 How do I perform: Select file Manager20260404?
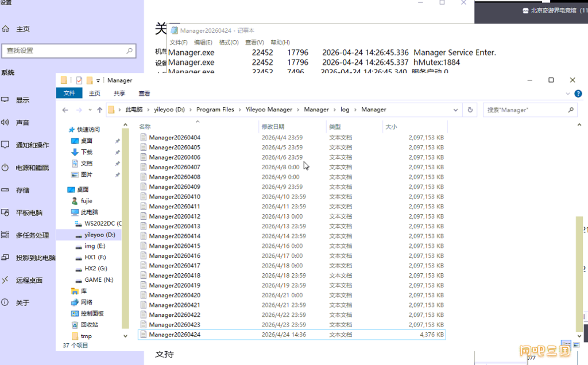[292, 138]
